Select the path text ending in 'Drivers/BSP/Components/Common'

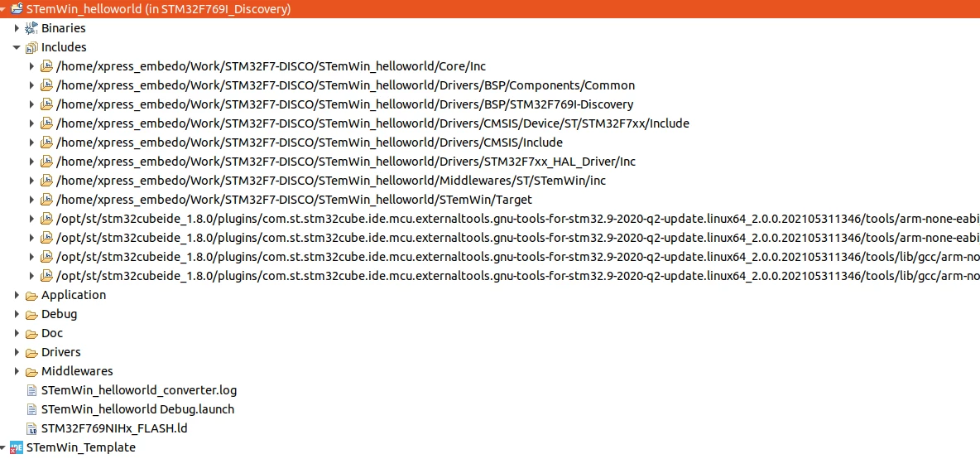click(346, 85)
